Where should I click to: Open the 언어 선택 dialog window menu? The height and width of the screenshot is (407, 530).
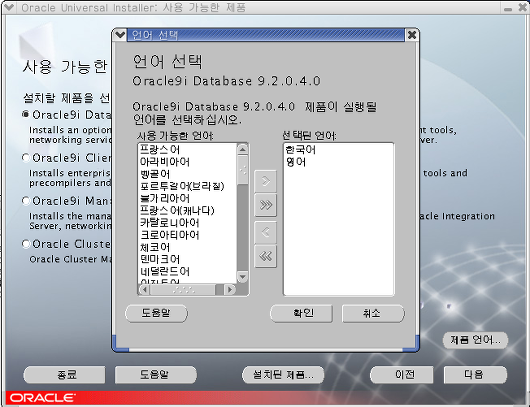point(120,35)
